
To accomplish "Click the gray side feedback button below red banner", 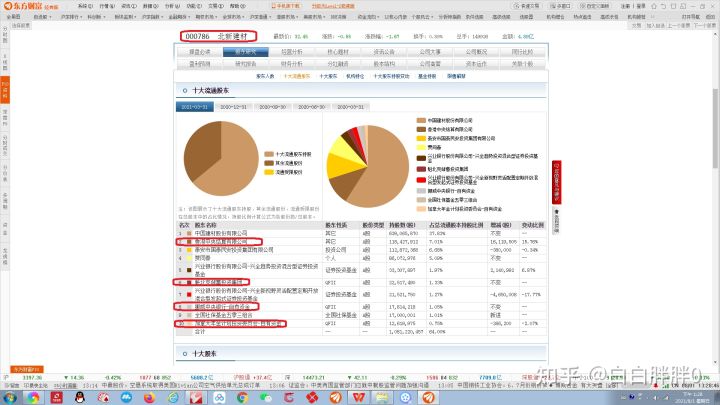I will coord(556,221).
